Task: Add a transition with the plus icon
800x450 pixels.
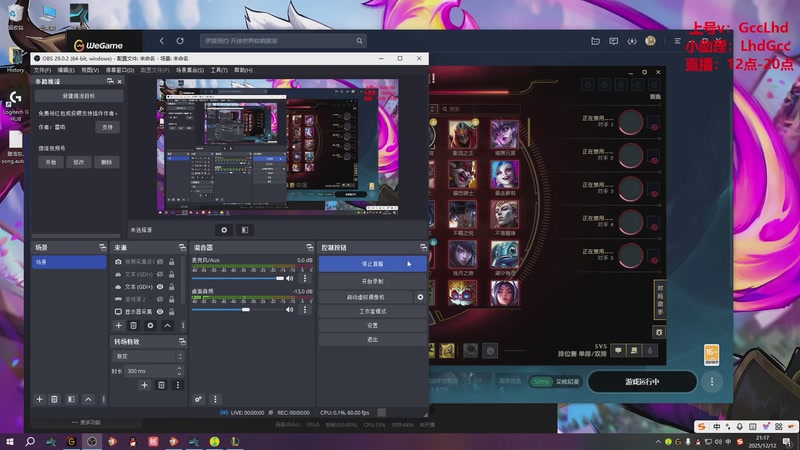Action: click(144, 385)
